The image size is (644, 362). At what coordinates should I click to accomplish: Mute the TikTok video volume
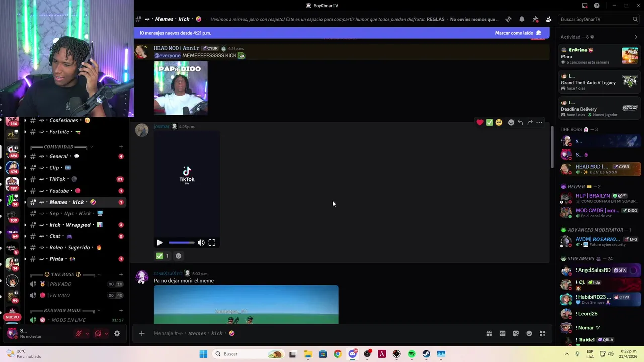(x=201, y=243)
